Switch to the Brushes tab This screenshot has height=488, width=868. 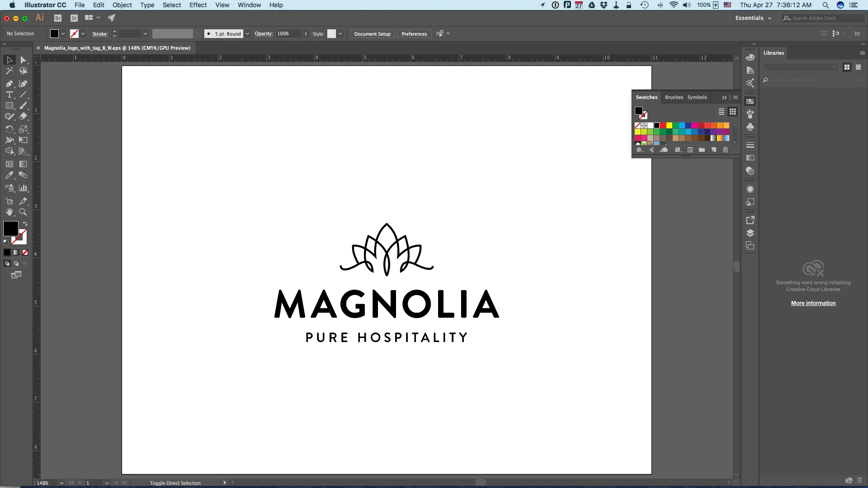coord(674,97)
